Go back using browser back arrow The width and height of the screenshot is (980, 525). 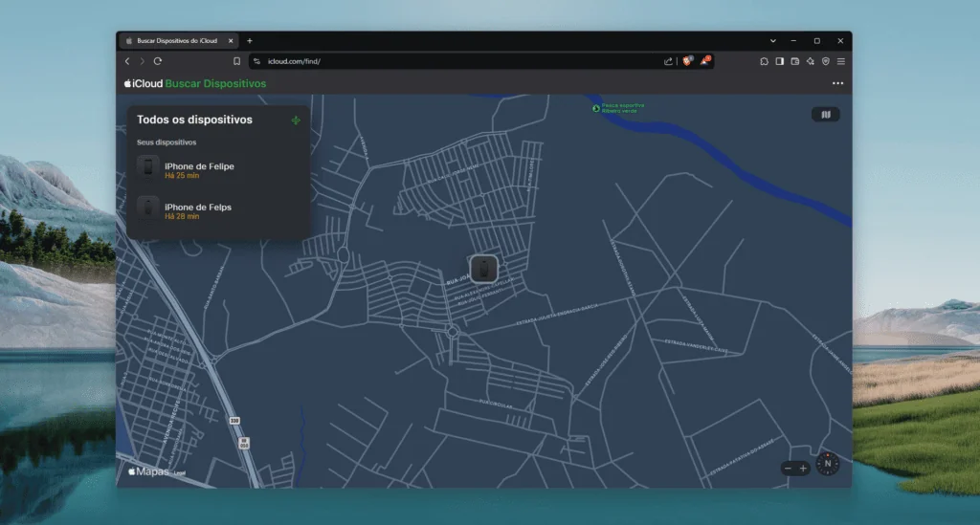point(127,61)
